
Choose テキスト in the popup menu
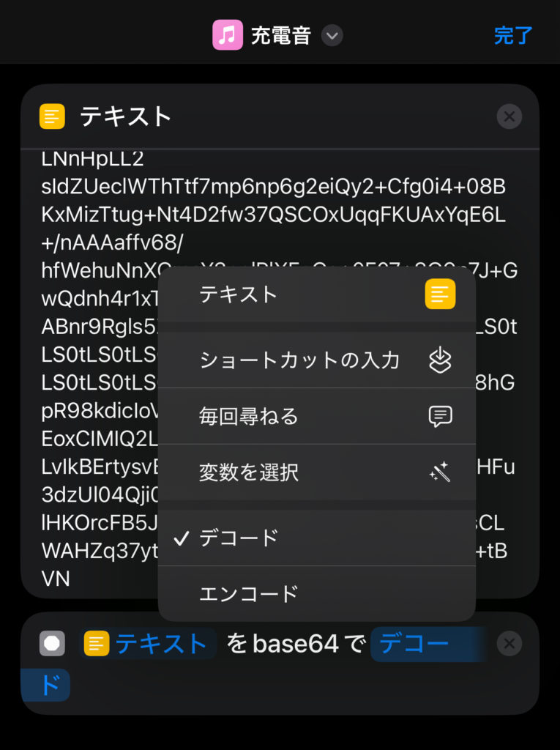(x=239, y=294)
